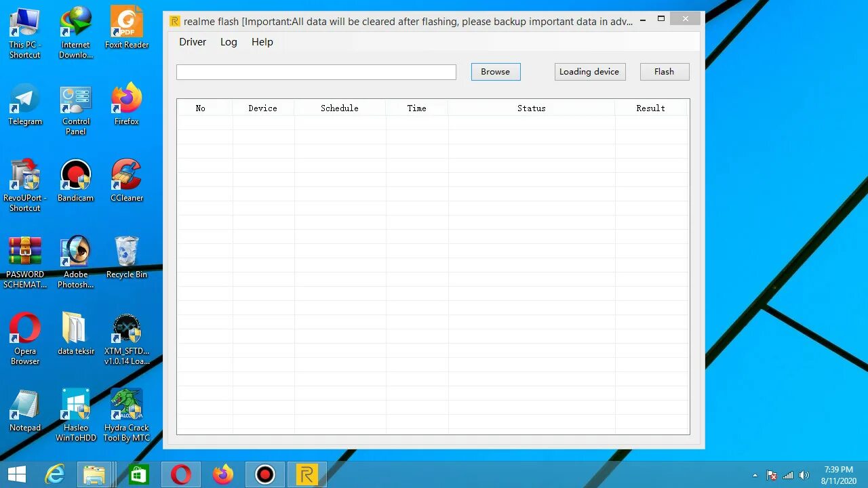
Task: Select Hasleo WinToHDD desktop icon
Action: (x=76, y=416)
